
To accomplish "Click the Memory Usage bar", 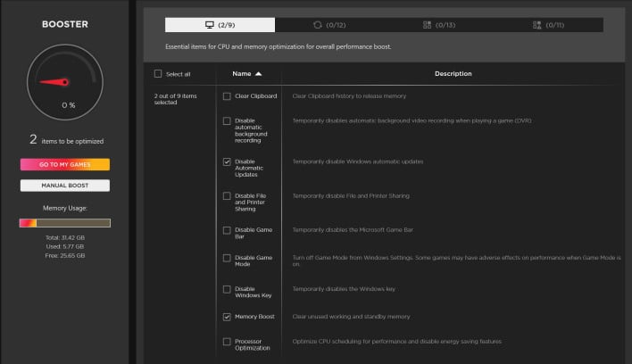I will [65, 222].
